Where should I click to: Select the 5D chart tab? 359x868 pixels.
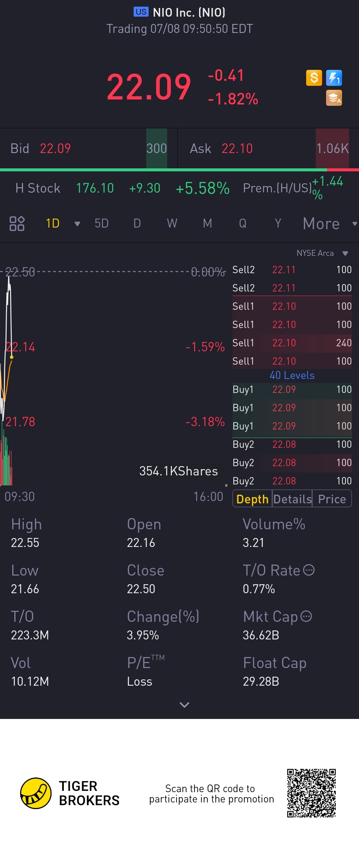(101, 223)
